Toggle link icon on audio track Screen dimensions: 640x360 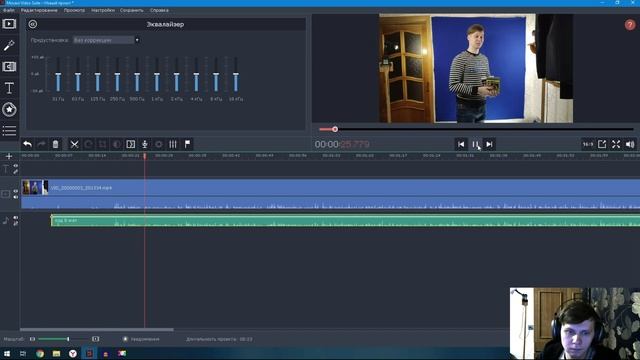click(x=16, y=224)
